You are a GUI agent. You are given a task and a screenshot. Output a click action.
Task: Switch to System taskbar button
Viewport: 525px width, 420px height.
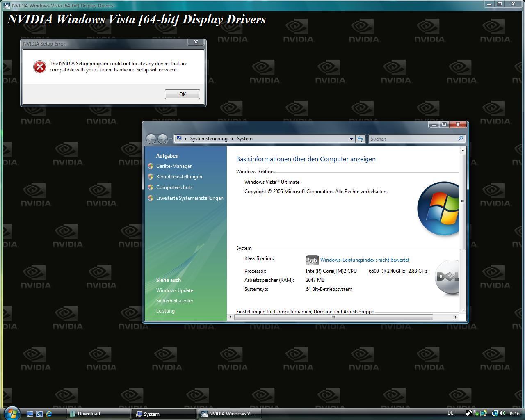click(164, 414)
